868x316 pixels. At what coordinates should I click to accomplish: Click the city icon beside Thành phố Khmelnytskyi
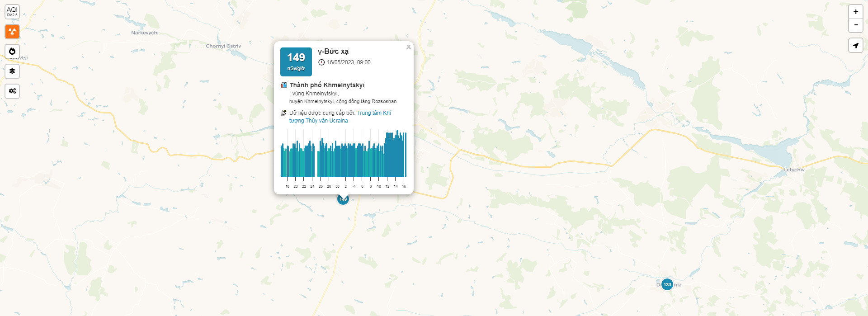(x=284, y=85)
